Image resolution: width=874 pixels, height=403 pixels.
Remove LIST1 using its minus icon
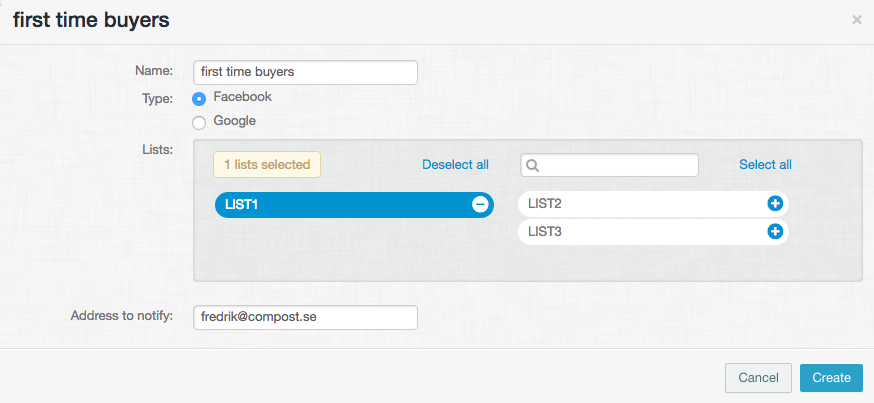point(480,205)
